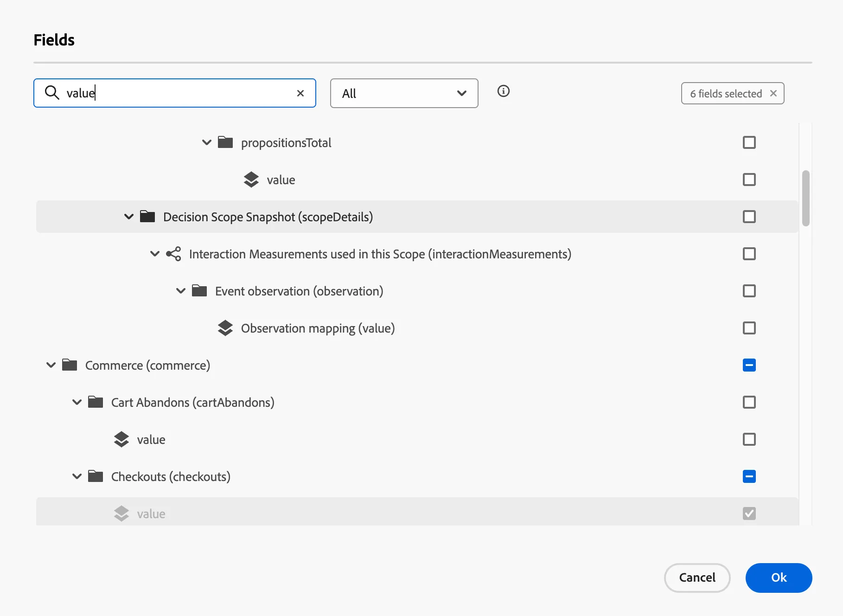
Task: Collapse the Interaction Measurements node
Action: (155, 254)
